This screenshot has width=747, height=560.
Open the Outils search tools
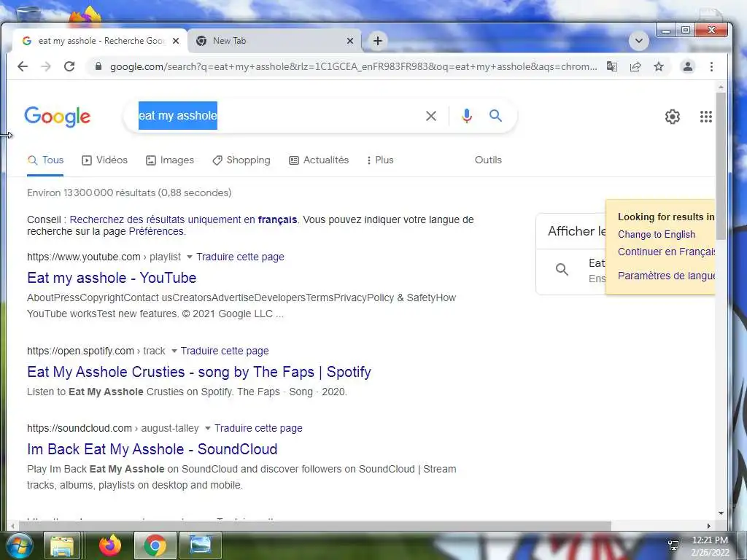coord(488,160)
